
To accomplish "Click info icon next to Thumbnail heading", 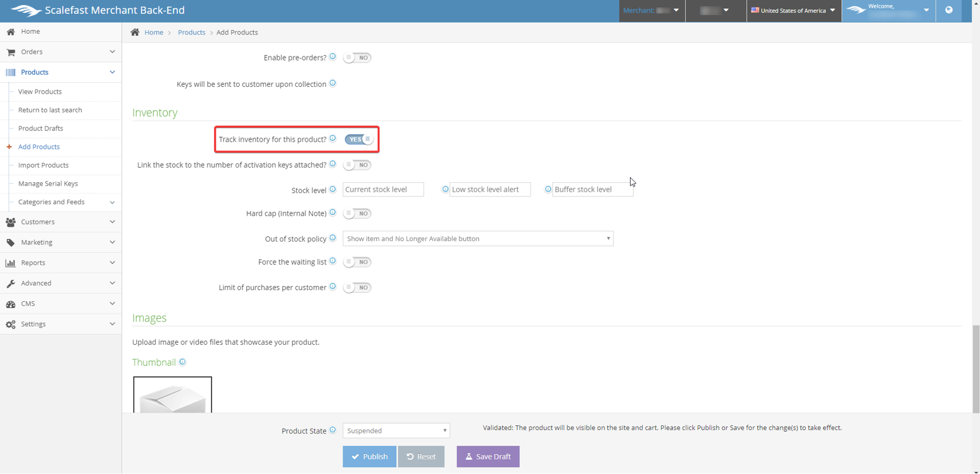I will click(x=182, y=362).
